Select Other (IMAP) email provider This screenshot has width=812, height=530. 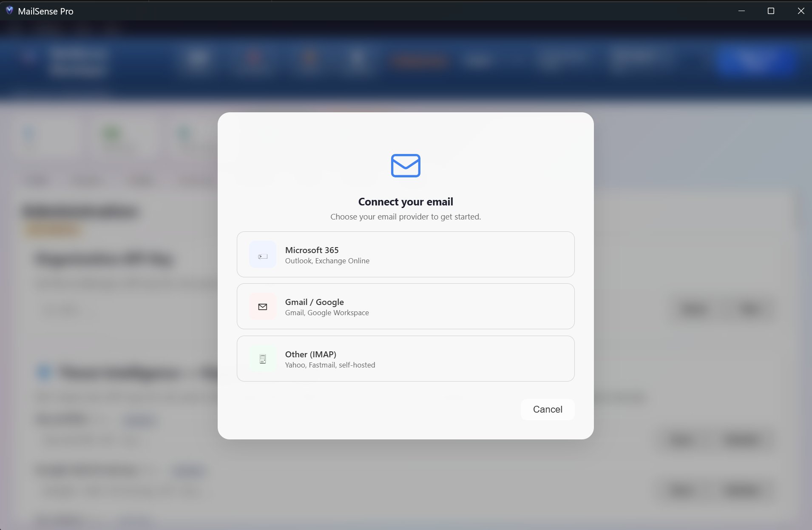(x=406, y=359)
